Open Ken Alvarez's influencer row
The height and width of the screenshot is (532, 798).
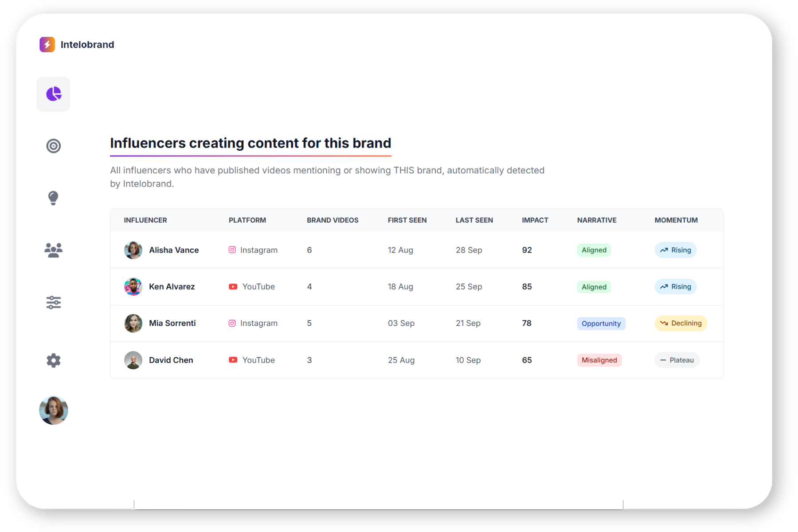(172, 286)
